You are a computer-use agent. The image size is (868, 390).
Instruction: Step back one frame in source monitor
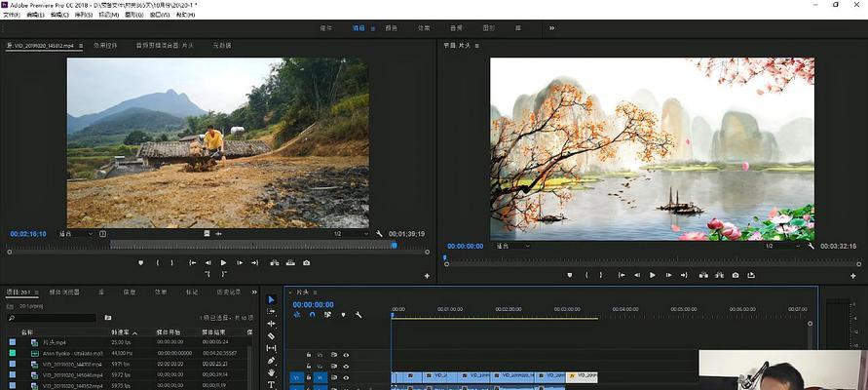tap(208, 262)
